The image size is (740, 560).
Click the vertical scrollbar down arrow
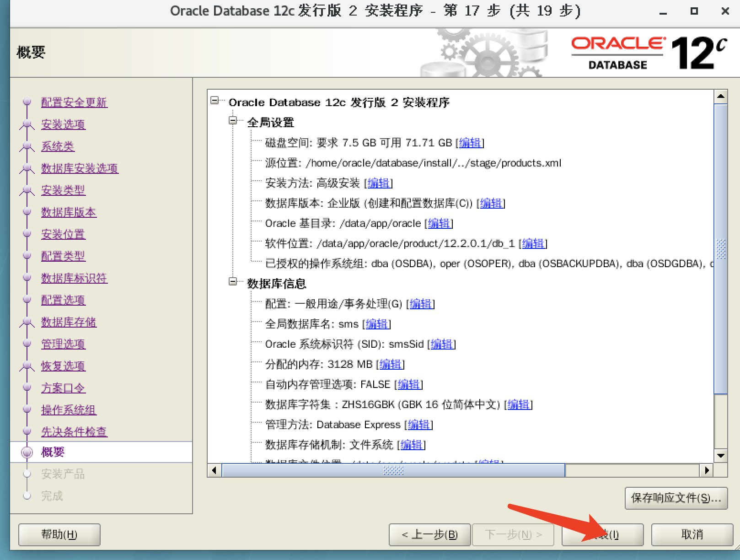click(721, 455)
